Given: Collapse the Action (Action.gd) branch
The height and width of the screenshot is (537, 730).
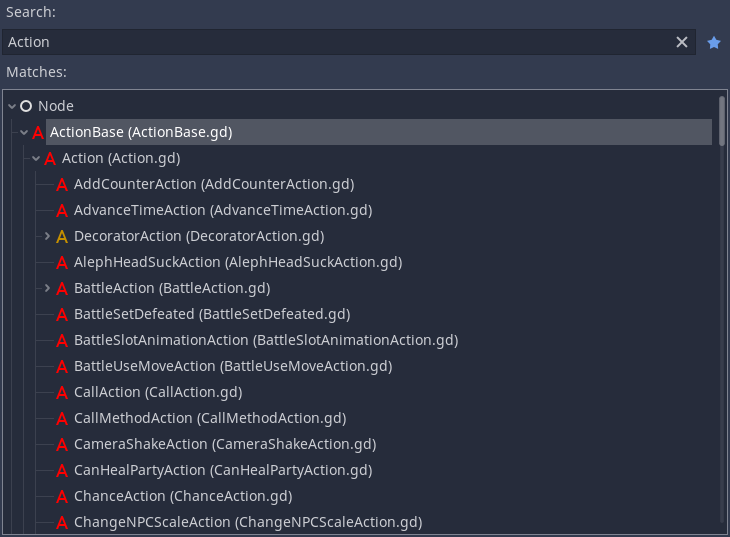Looking at the screenshot, I should pos(36,158).
